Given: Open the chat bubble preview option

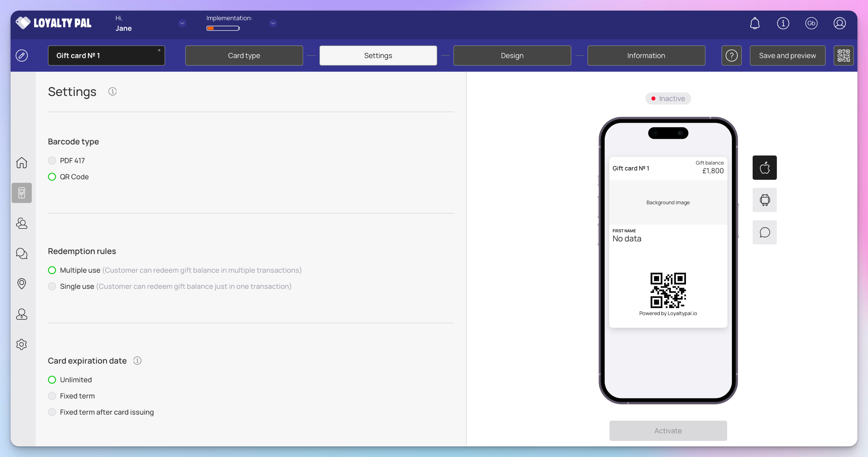Looking at the screenshot, I should pos(764,232).
